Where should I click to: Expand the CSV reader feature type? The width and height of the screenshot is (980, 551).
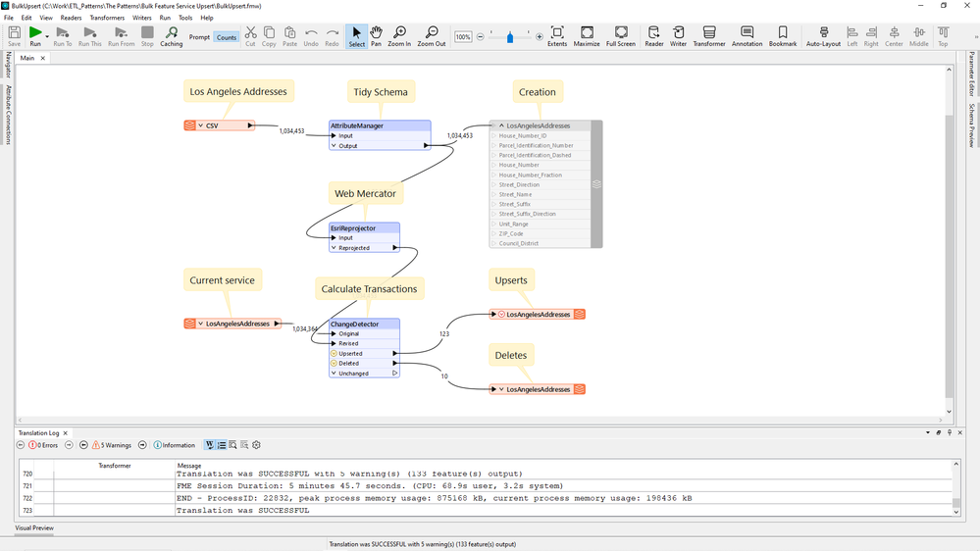click(x=201, y=125)
